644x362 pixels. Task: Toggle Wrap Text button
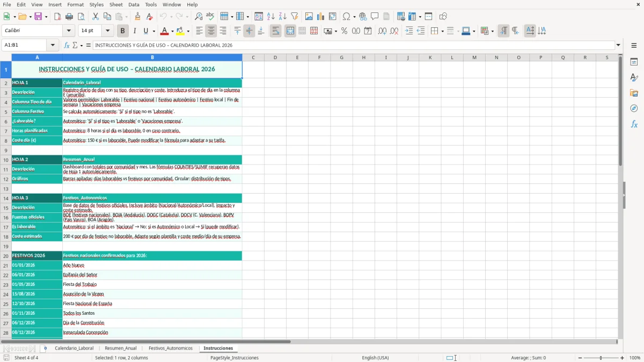[275, 31]
